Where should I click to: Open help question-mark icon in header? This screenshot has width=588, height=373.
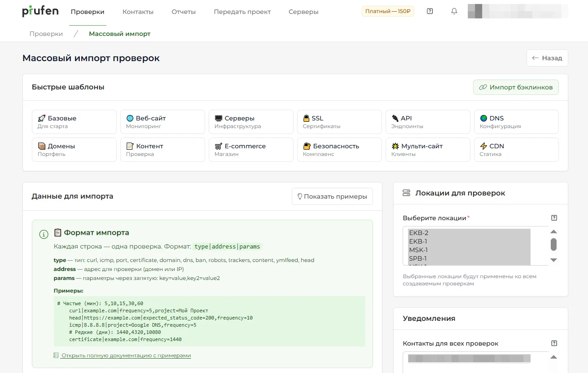tap(430, 11)
